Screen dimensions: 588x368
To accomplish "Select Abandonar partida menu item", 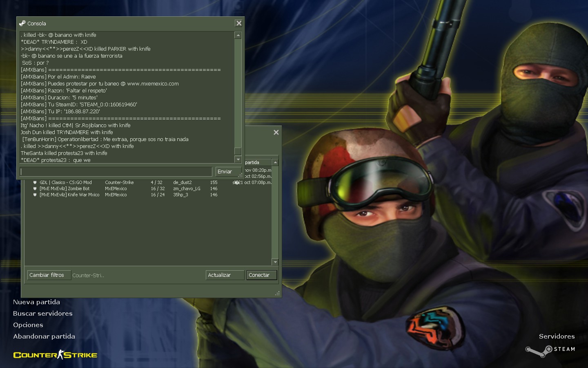I will click(44, 337).
